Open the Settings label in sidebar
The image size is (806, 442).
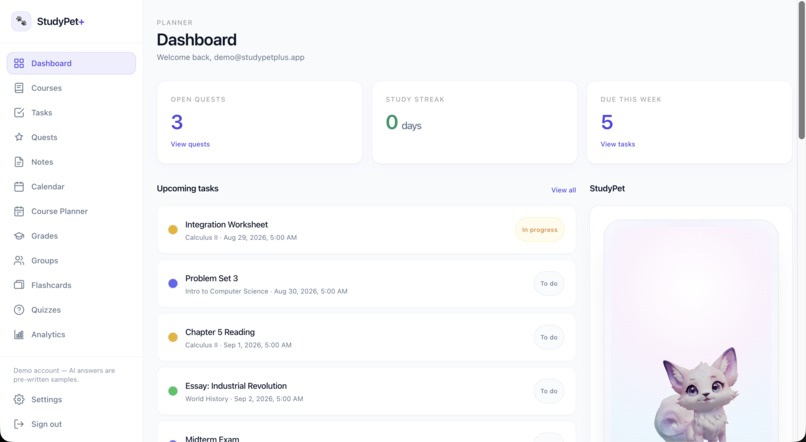(46, 399)
